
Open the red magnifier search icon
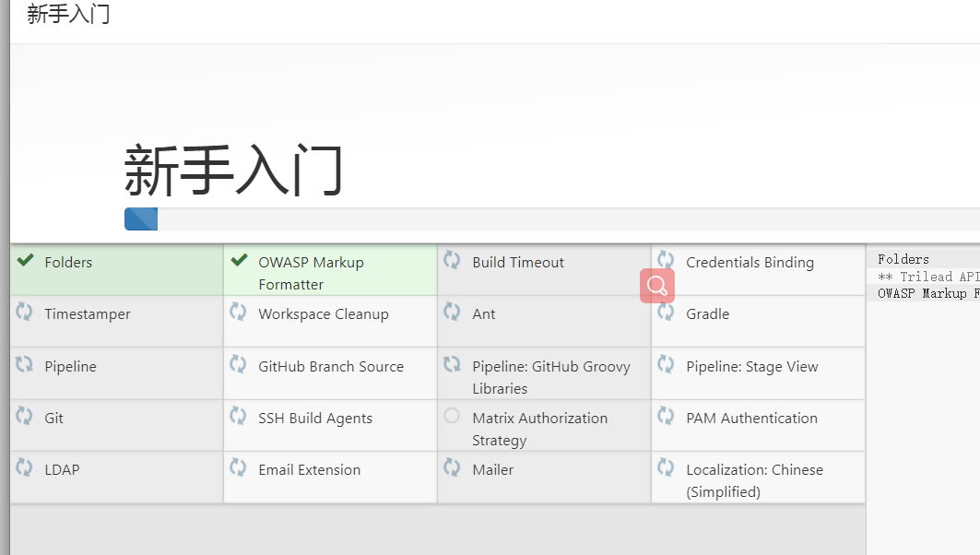click(x=656, y=286)
